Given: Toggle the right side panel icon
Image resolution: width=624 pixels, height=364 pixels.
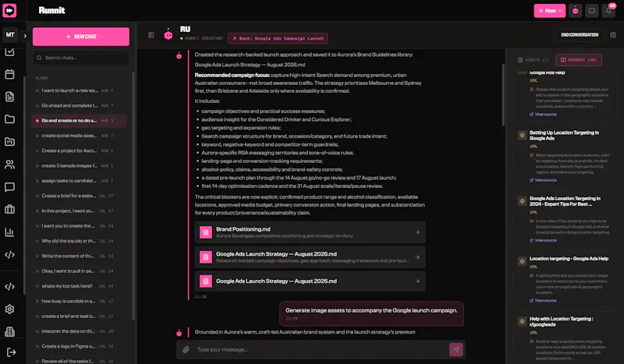Looking at the screenshot, I should coord(613,35).
